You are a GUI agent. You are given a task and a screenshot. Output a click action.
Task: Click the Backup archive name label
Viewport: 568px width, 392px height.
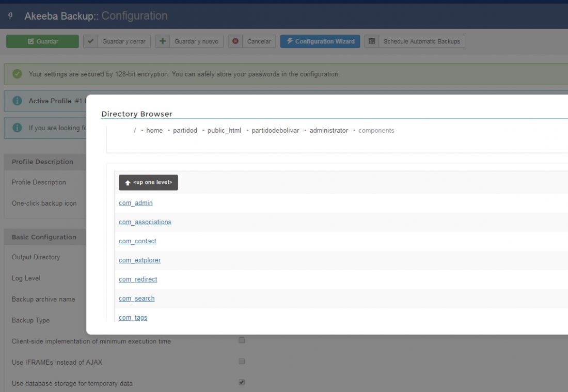click(43, 299)
